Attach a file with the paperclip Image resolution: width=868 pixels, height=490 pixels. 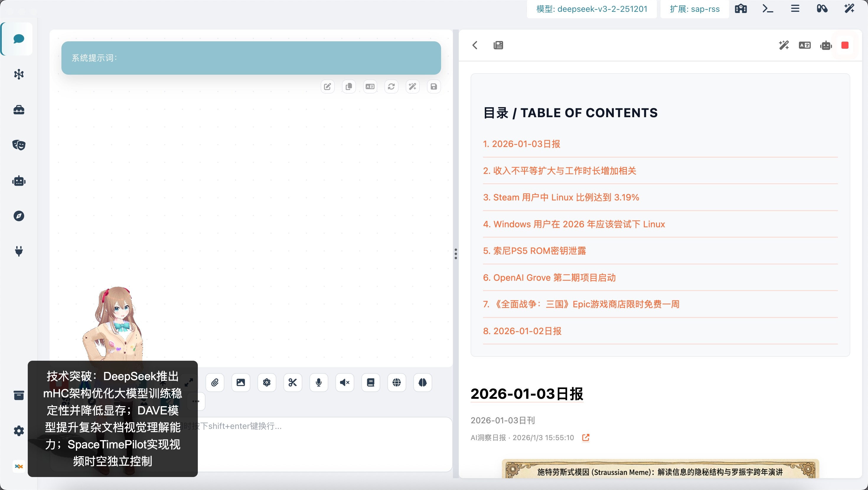coord(215,383)
